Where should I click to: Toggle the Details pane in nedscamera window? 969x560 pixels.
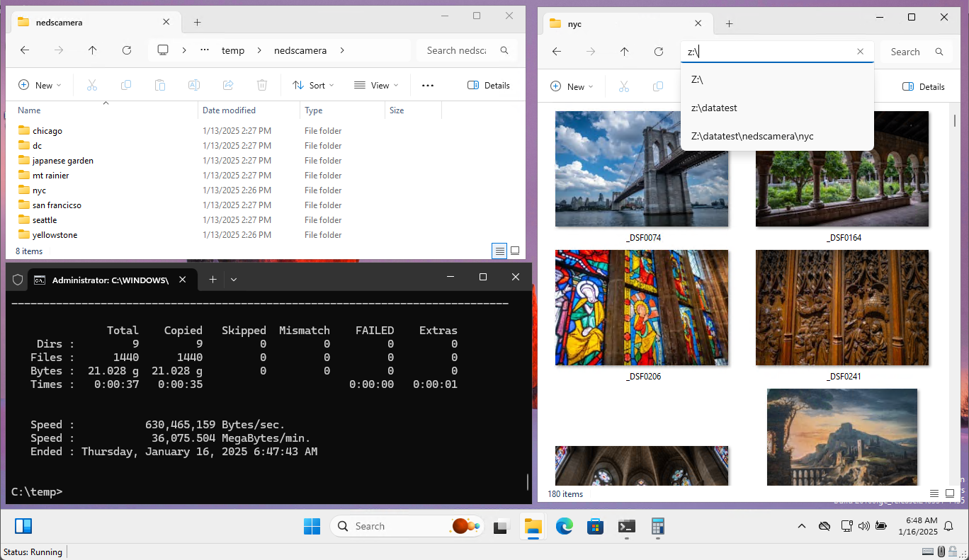[489, 85]
